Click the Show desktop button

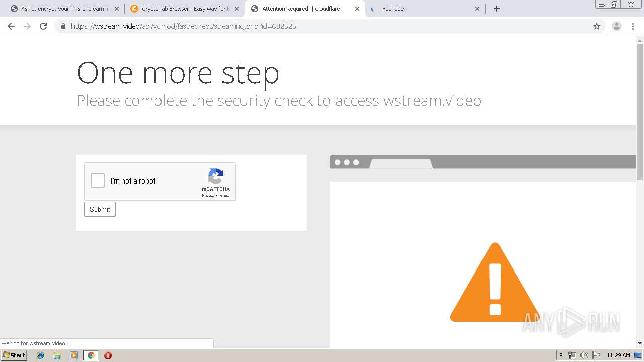(638, 355)
